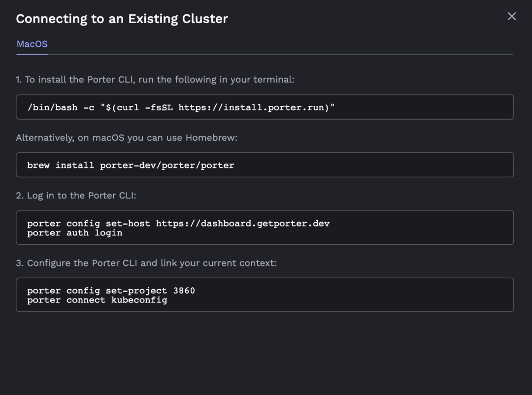
Task: Click the "porter connect kubeconfig" command line
Action: point(97,300)
